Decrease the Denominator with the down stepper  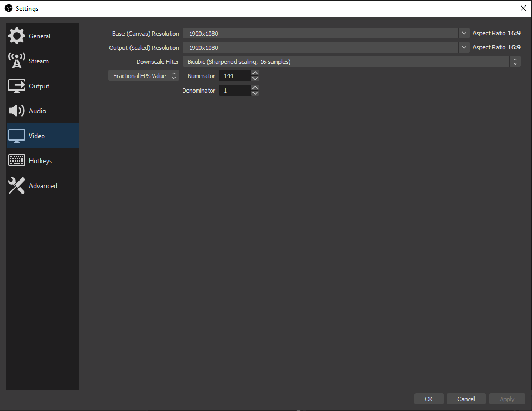[x=255, y=93]
